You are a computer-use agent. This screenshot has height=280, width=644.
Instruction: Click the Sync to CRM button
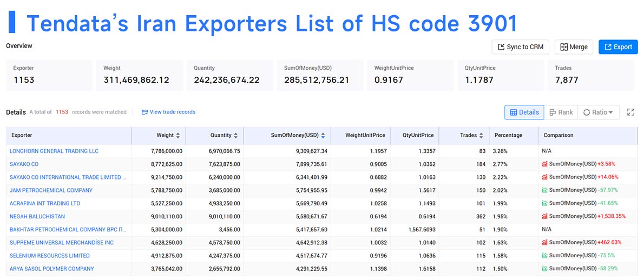[521, 46]
